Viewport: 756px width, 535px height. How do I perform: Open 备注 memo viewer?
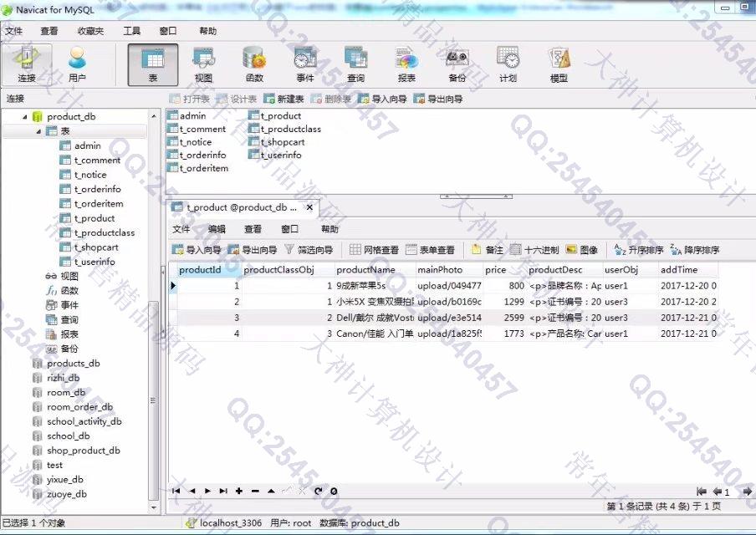pyautogui.click(x=488, y=250)
